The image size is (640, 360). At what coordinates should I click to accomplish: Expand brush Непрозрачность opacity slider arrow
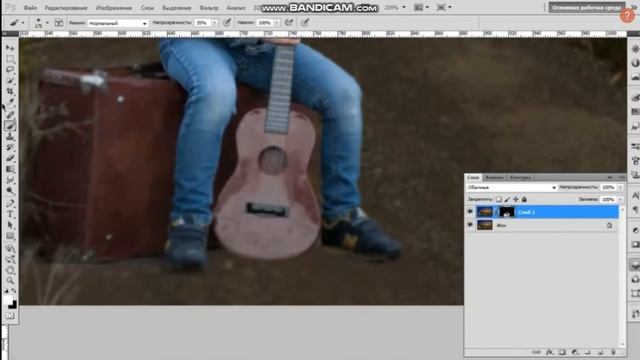click(x=215, y=23)
